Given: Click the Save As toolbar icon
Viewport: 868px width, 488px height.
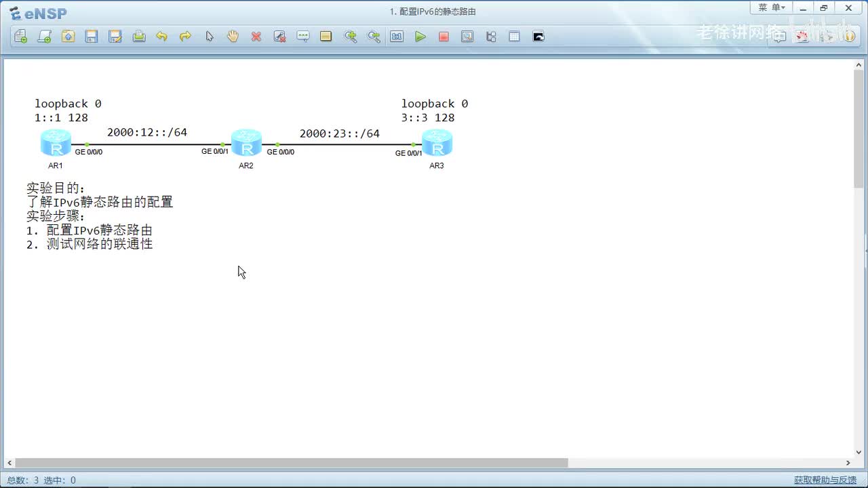Looking at the screenshot, I should point(115,37).
